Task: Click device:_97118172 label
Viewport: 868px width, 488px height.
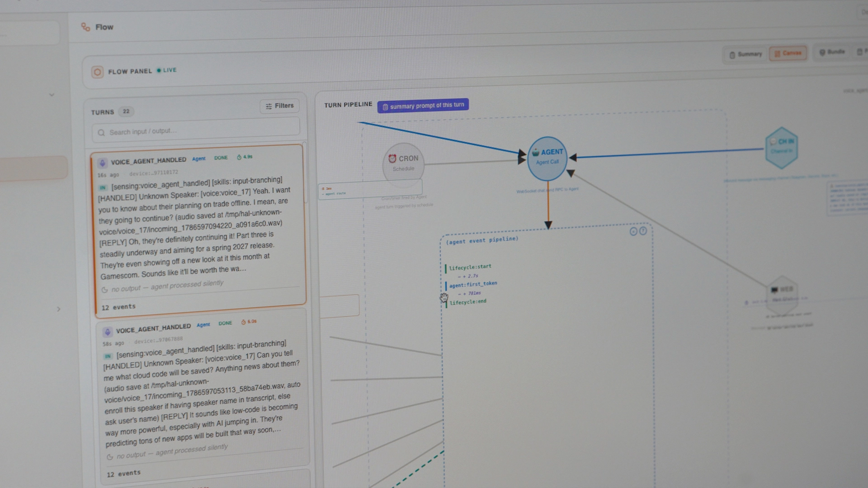Action: pyautogui.click(x=154, y=173)
